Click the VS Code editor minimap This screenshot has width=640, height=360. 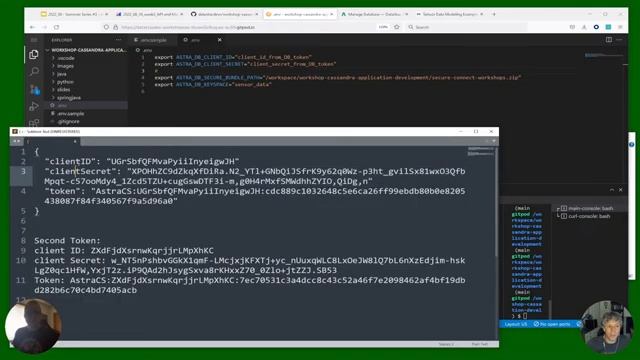[x=604, y=55]
